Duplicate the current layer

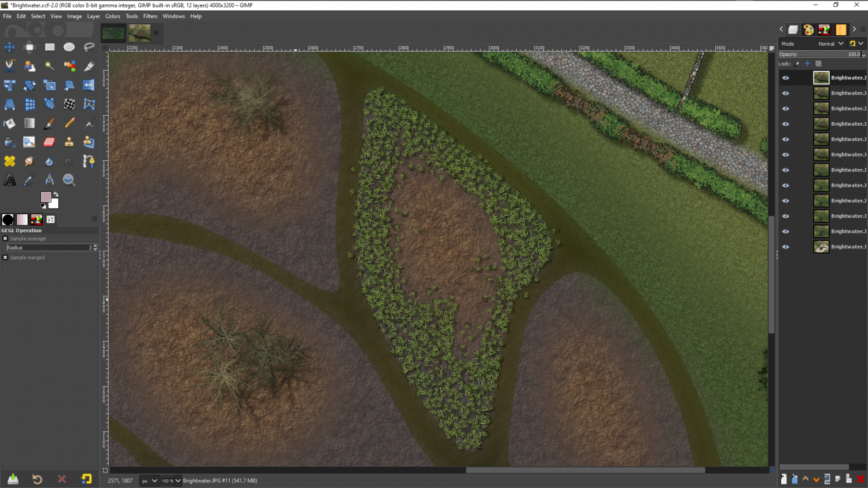point(827,479)
